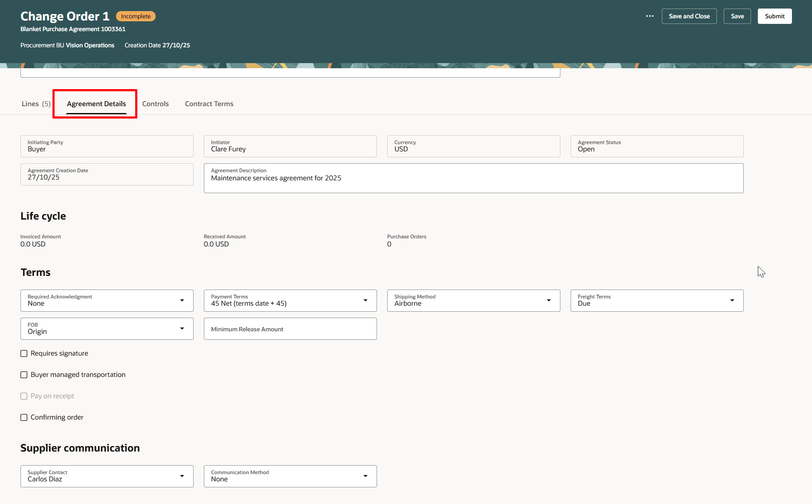812x504 pixels.
Task: Click Save and Close
Action: click(x=689, y=16)
